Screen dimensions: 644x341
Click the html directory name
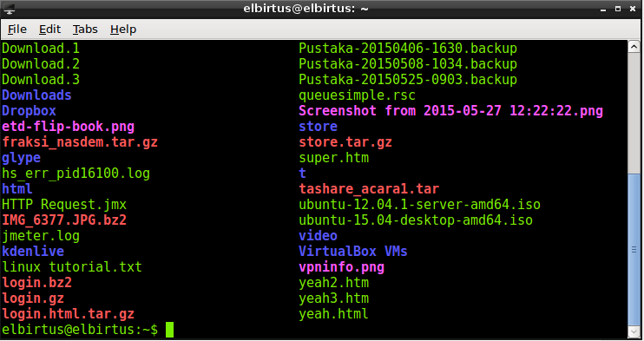16,189
